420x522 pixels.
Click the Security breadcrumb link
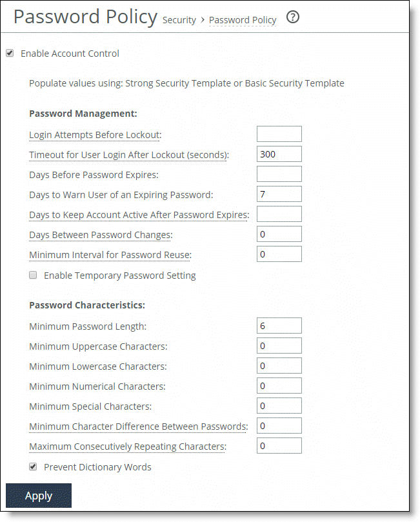(x=179, y=20)
